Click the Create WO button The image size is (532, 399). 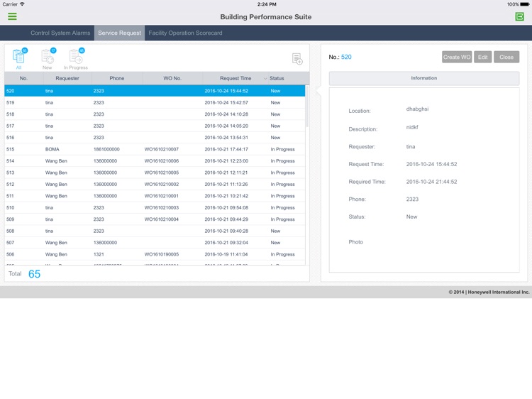[x=457, y=57]
